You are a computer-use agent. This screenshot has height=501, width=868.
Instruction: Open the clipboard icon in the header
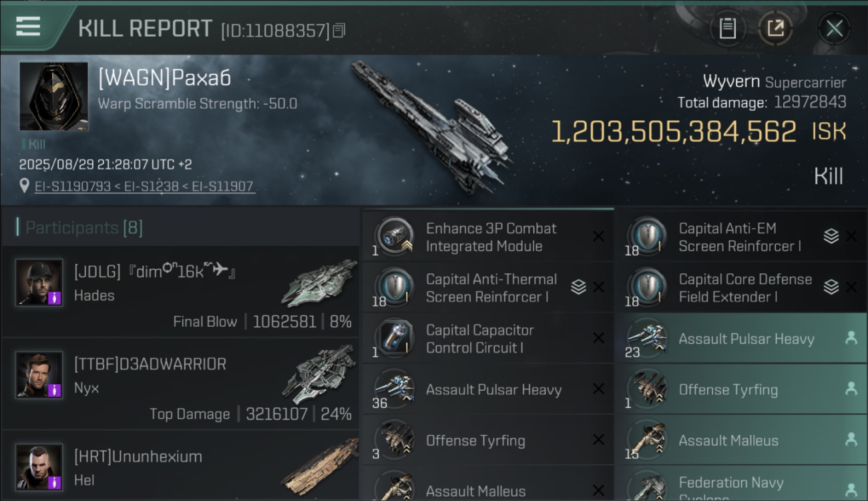[x=727, y=28]
